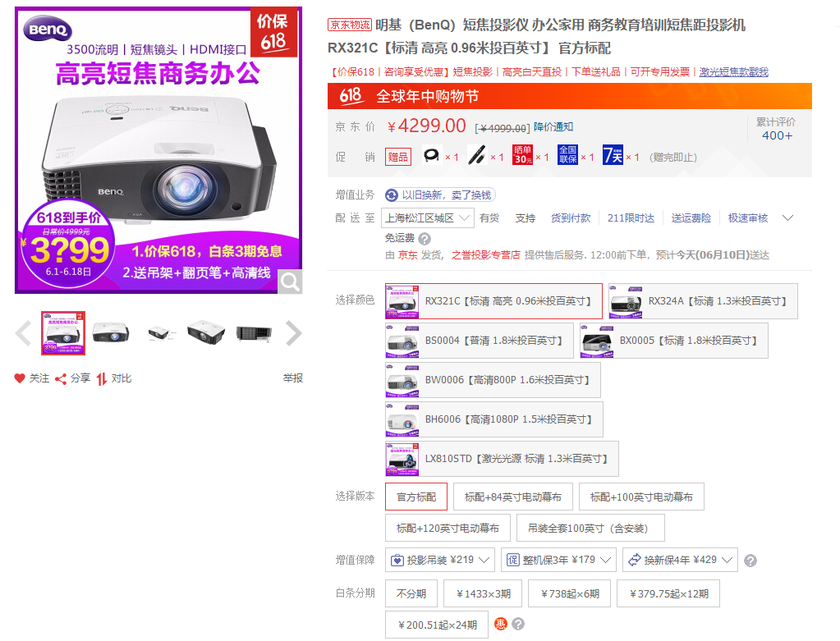Select the second projector front-view thumbnail
840x641 pixels.
[110, 333]
